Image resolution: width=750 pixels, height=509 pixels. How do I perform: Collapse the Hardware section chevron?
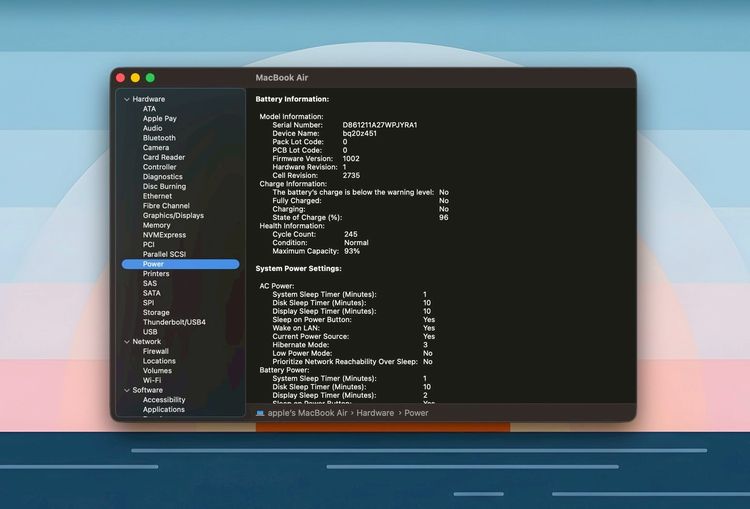point(126,99)
